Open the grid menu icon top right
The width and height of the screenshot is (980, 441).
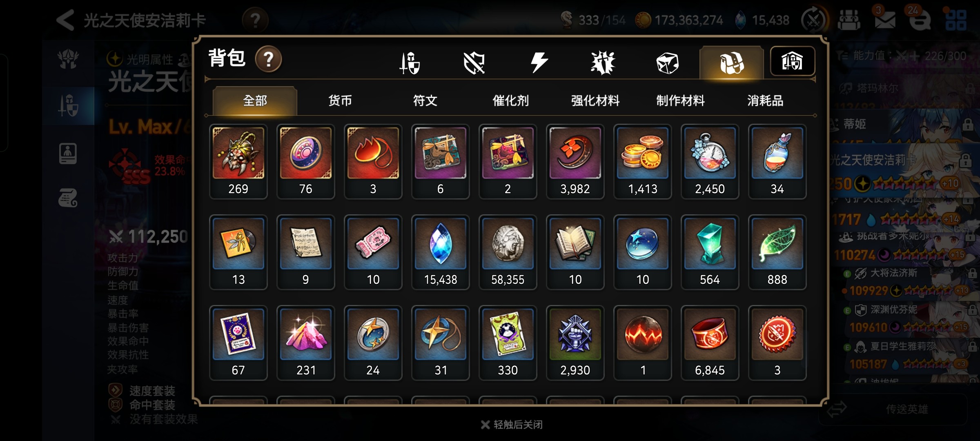tap(956, 20)
